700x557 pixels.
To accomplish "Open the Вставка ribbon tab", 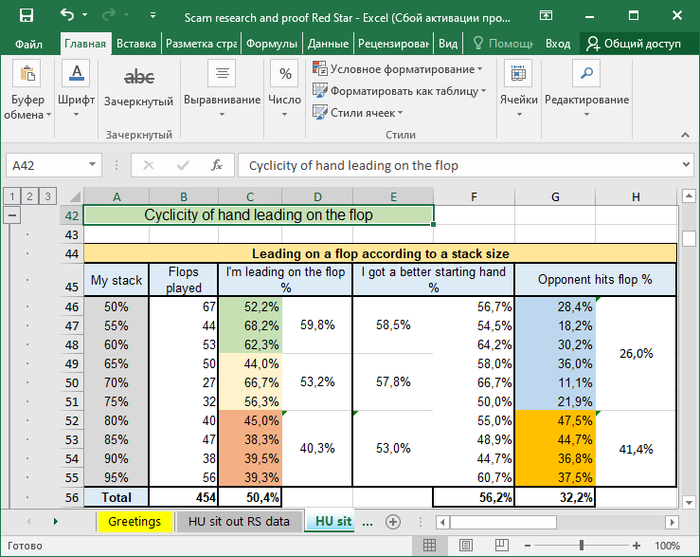I will click(136, 44).
